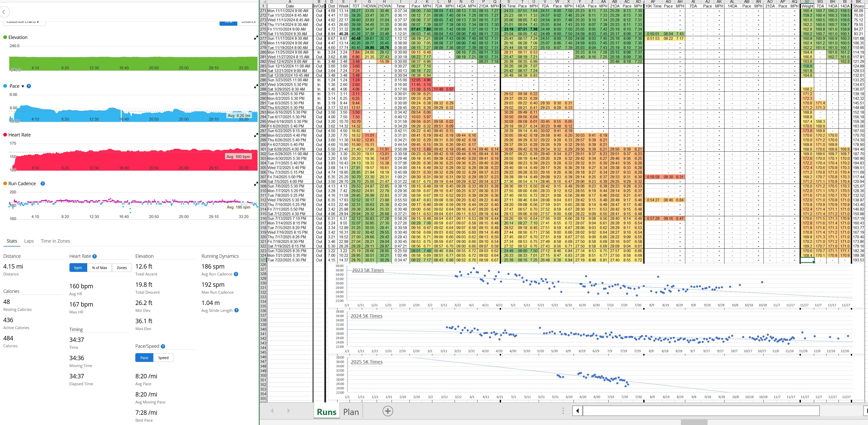
Task: Select the 2025 5K Times chart title
Action: pos(367,362)
